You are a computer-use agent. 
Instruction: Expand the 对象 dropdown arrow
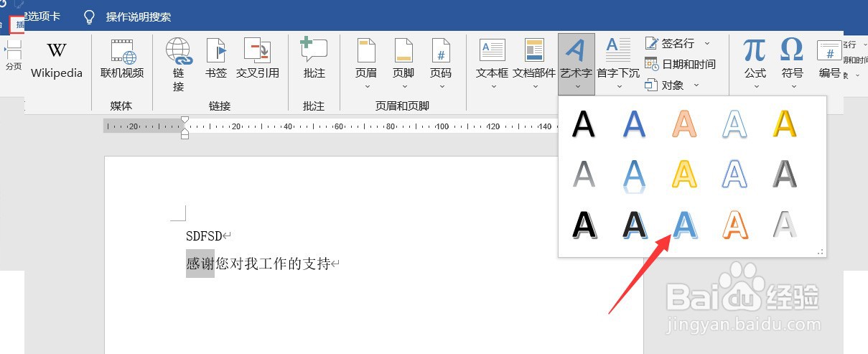(x=696, y=85)
